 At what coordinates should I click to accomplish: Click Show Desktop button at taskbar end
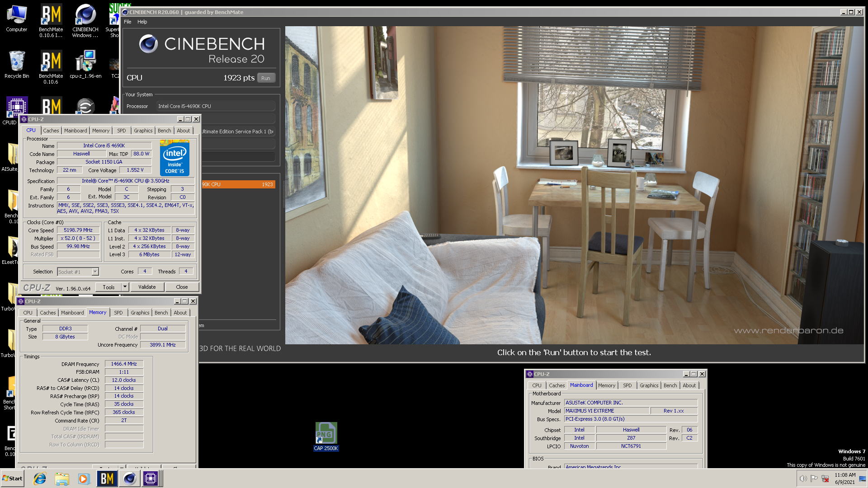click(863, 479)
